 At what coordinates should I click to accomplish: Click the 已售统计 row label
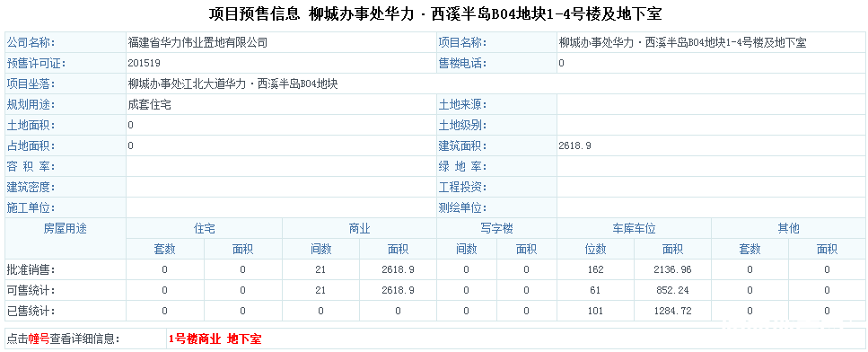(x=31, y=311)
